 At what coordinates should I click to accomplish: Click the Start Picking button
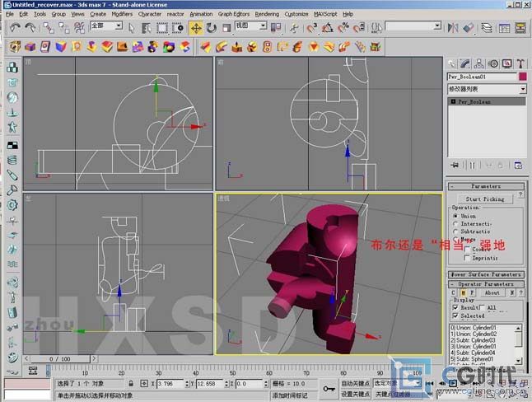coord(485,199)
